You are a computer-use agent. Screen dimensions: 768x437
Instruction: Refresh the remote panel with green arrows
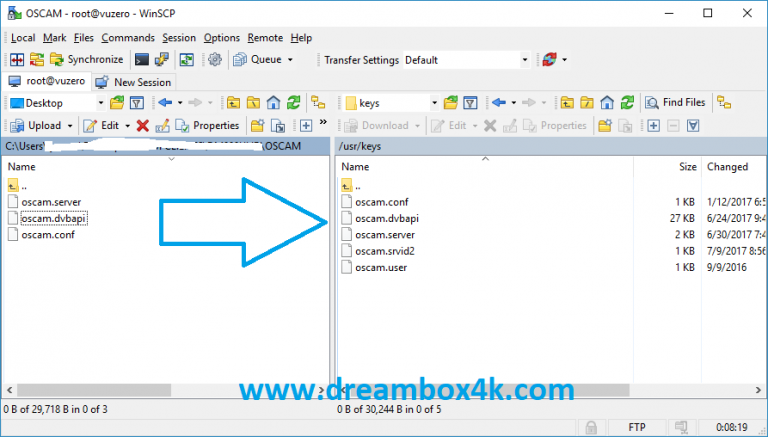[627, 103]
